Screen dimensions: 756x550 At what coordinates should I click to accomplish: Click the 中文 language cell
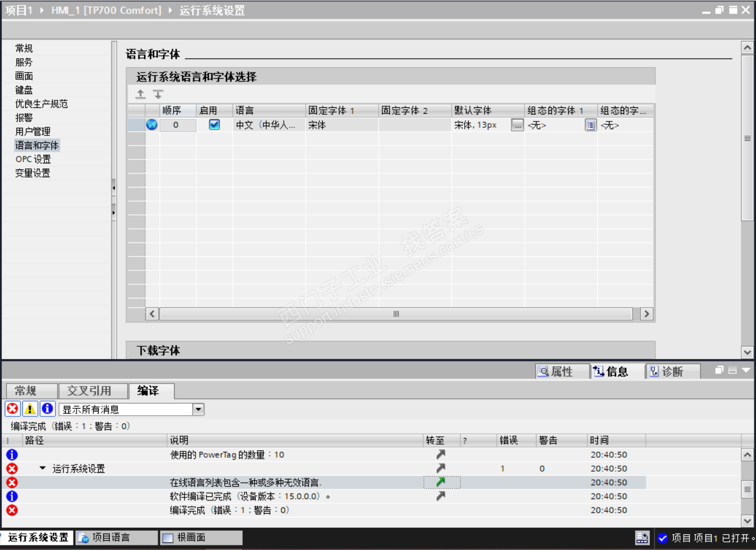(x=269, y=125)
